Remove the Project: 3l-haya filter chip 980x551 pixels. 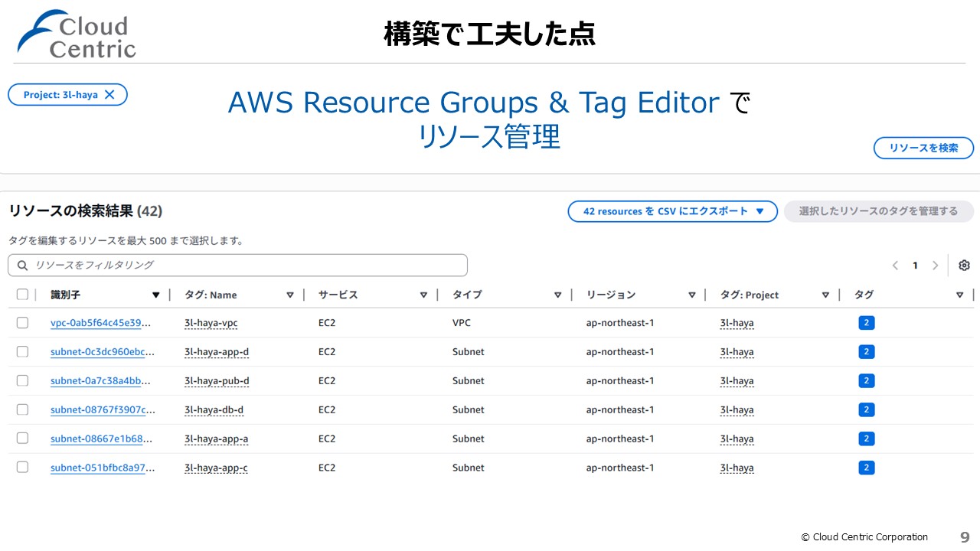point(109,95)
